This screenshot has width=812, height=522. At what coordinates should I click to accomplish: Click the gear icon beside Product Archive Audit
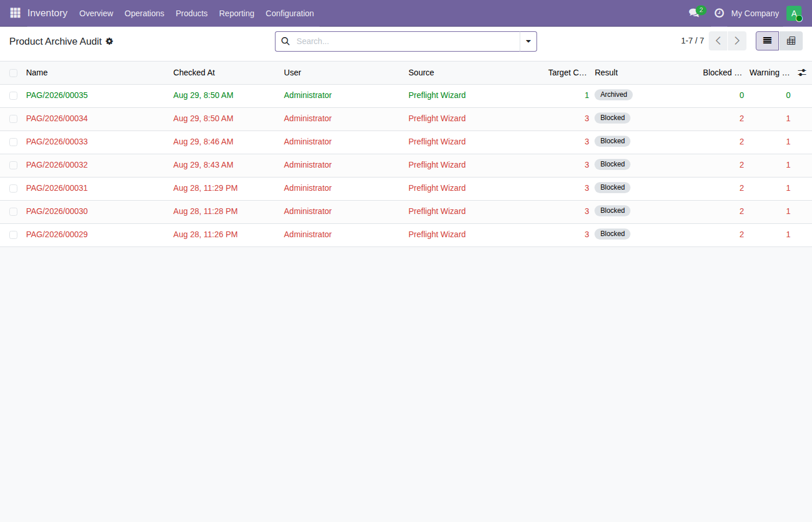click(109, 41)
